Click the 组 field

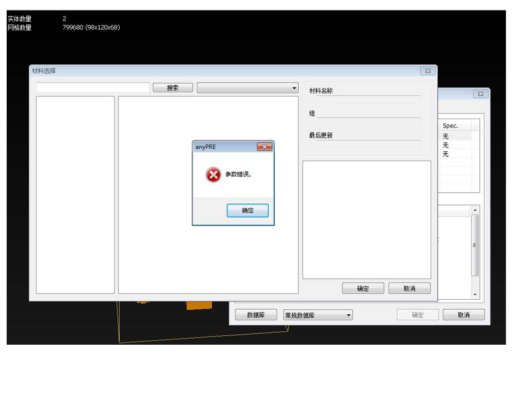368,123
